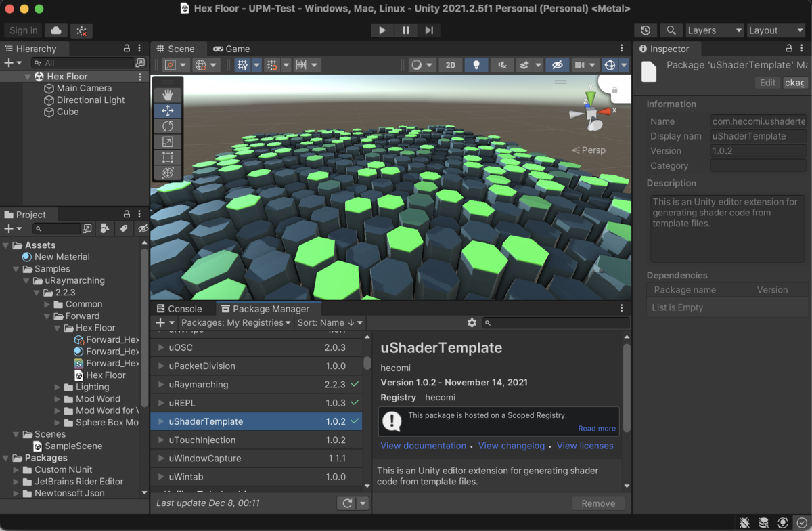Click the Edit button in Inspector
The image size is (812, 531).
pyautogui.click(x=767, y=83)
